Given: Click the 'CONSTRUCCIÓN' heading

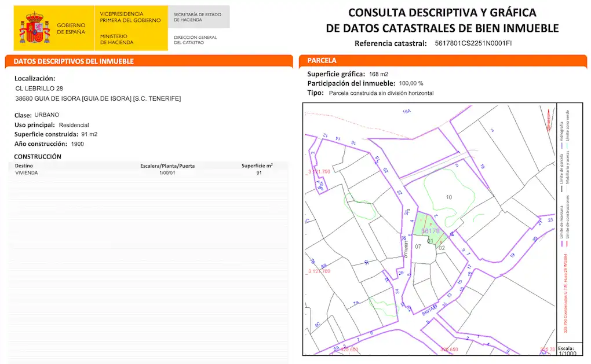Looking at the screenshot, I should 38,157.
